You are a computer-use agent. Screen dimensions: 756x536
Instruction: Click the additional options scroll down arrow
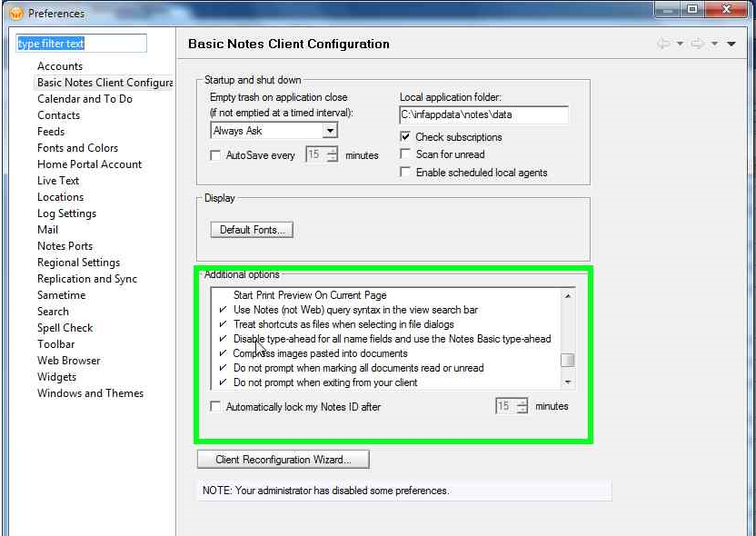(568, 382)
